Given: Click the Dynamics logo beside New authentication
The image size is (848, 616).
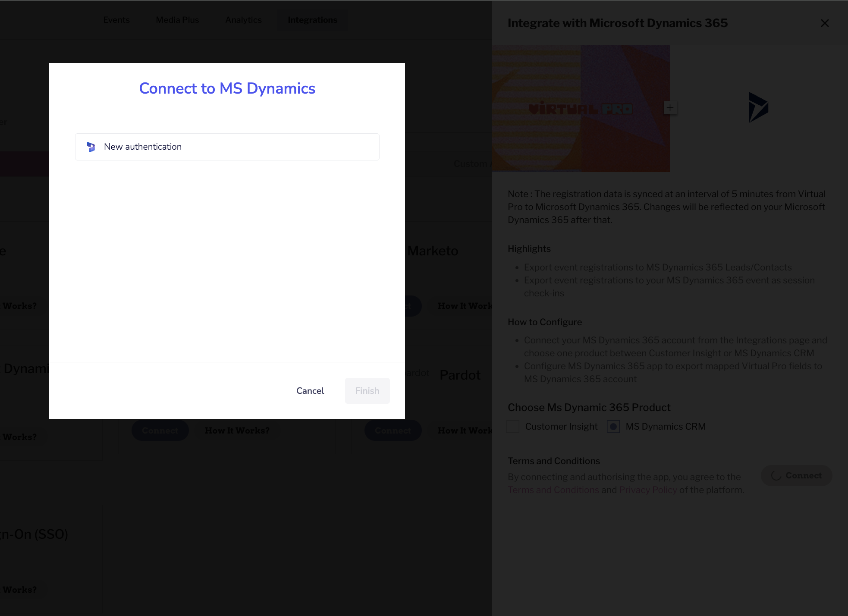Looking at the screenshot, I should coord(91,147).
